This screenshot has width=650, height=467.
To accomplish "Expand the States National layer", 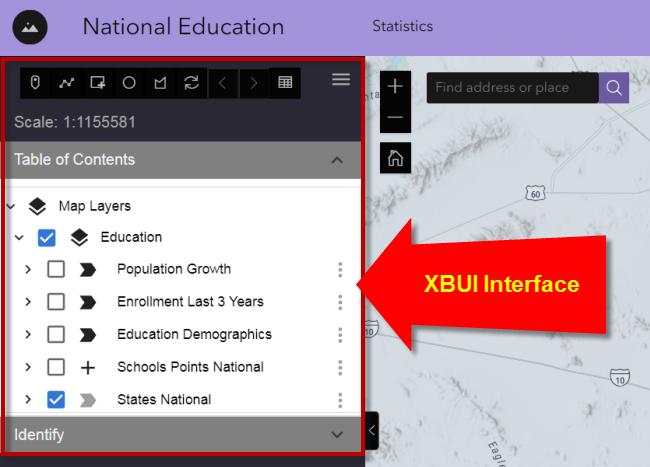I will [28, 399].
